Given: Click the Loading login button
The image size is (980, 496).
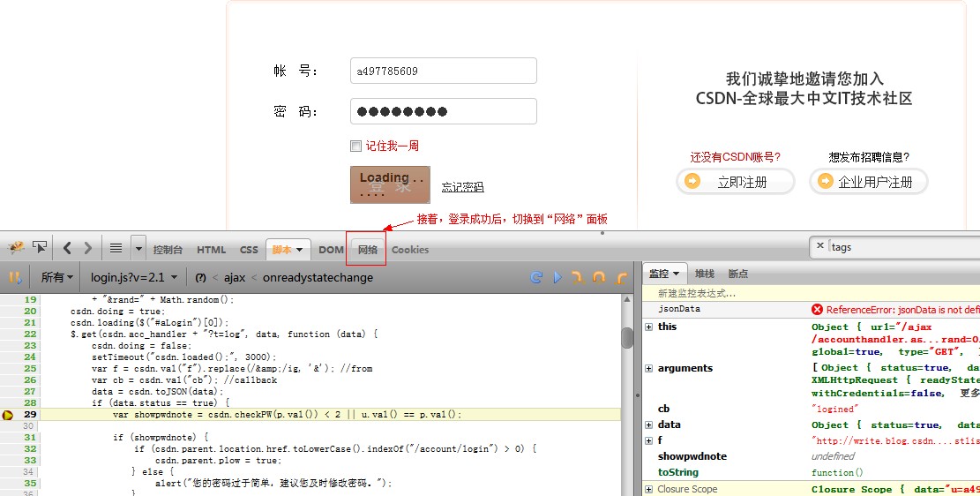Looking at the screenshot, I should (390, 184).
